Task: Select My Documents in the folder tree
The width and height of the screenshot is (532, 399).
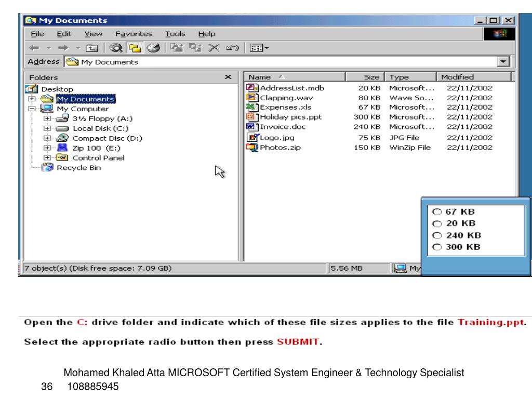Action: [x=86, y=99]
